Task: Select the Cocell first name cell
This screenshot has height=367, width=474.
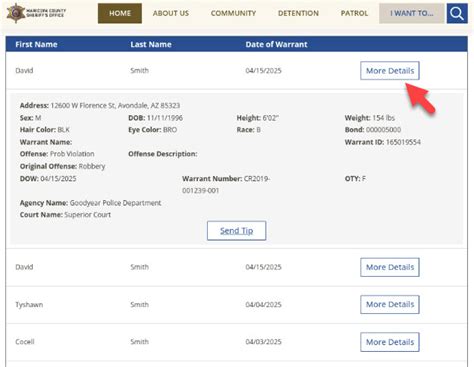Action: click(25, 342)
